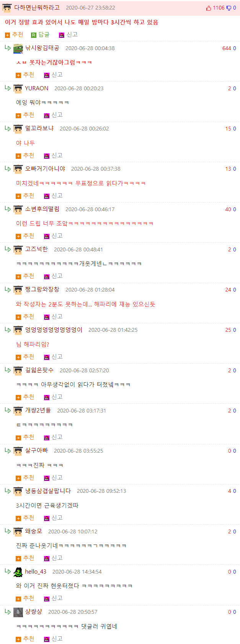Screen dimensions: 240x644
Task: Click thumbs-down icon on the top comment
Action: 229,8
